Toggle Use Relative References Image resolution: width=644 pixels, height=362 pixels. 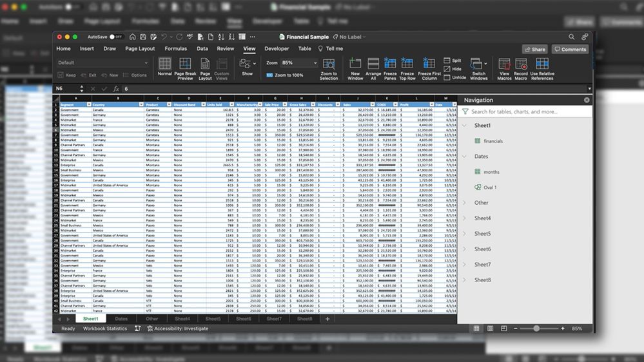pyautogui.click(x=542, y=68)
